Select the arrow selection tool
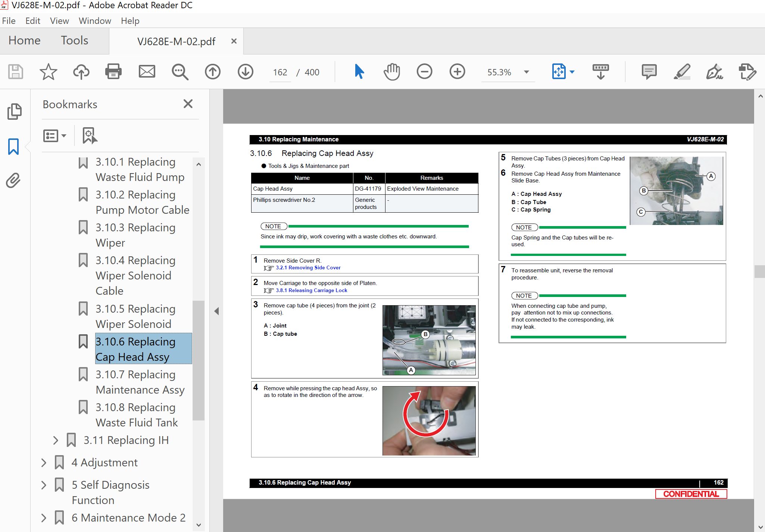Screen dimensions: 765x532 coord(359,72)
